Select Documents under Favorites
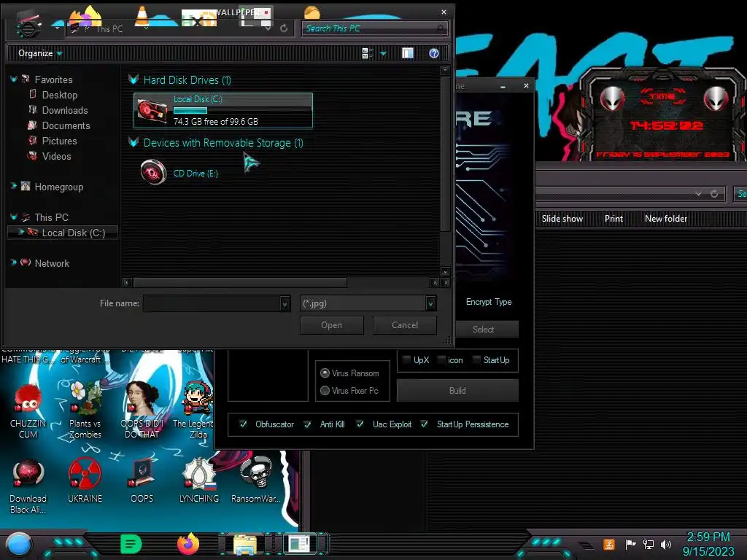Image resolution: width=747 pixels, height=560 pixels. click(x=66, y=125)
